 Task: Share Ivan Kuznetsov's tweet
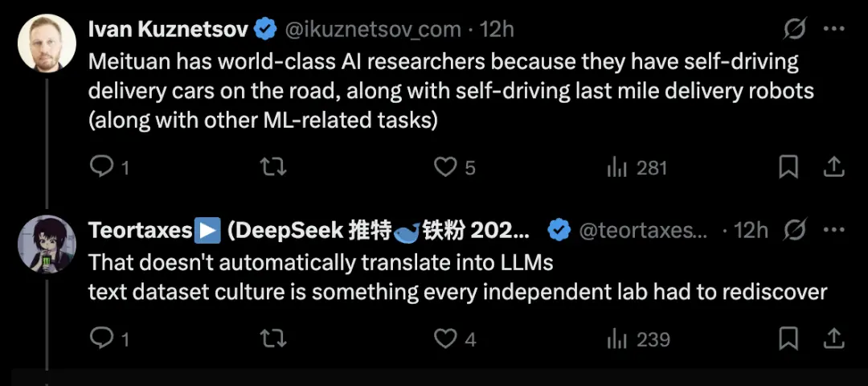pos(834,167)
